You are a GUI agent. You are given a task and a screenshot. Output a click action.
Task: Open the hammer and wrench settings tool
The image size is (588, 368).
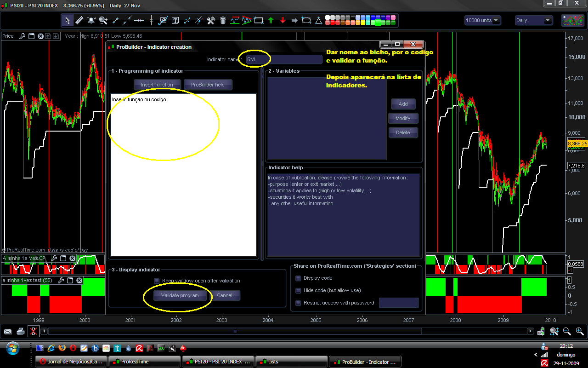point(211,20)
